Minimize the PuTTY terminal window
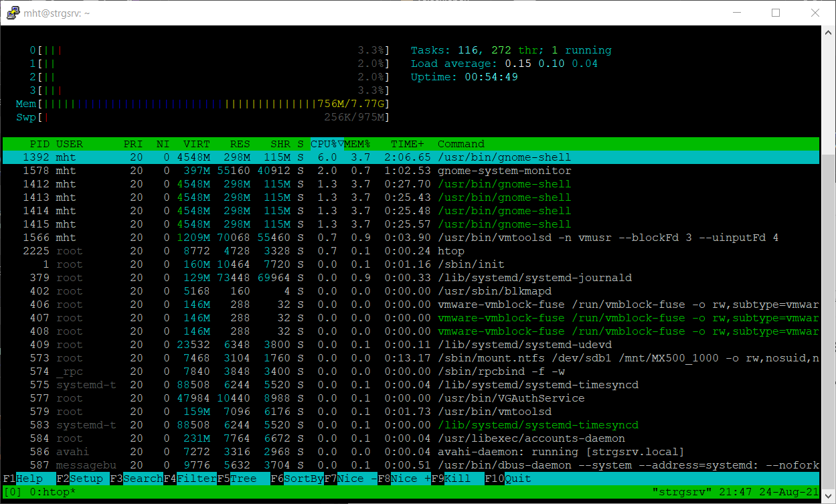The height and width of the screenshot is (504, 836). pyautogui.click(x=737, y=13)
